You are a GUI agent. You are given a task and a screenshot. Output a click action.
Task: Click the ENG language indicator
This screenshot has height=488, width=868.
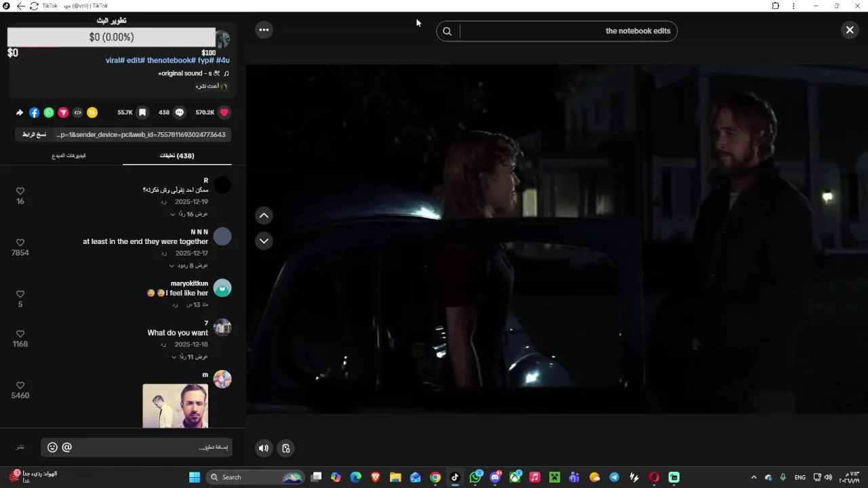(x=800, y=477)
